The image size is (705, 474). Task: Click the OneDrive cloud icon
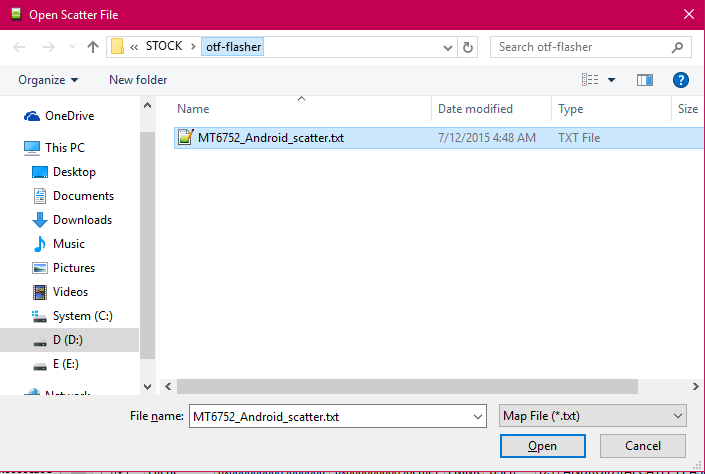(x=32, y=116)
